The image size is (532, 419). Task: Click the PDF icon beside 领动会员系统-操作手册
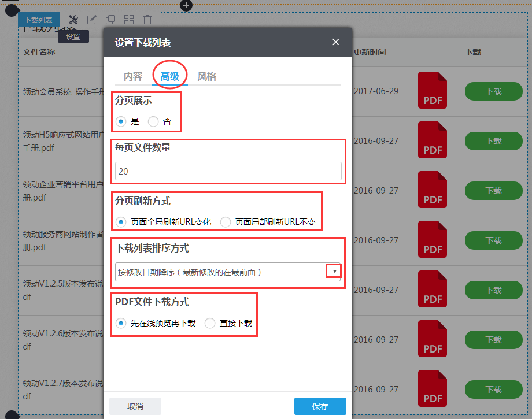(x=432, y=90)
